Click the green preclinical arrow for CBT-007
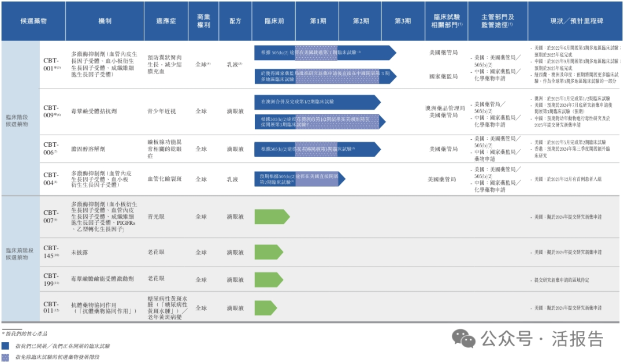The width and height of the screenshot is (624, 364). click(270, 217)
